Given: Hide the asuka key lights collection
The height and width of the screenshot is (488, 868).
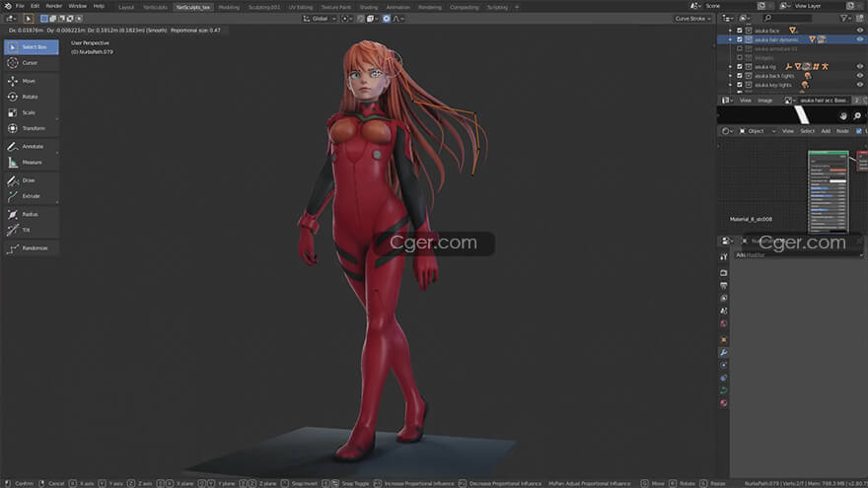Looking at the screenshot, I should pyautogui.click(x=860, y=85).
